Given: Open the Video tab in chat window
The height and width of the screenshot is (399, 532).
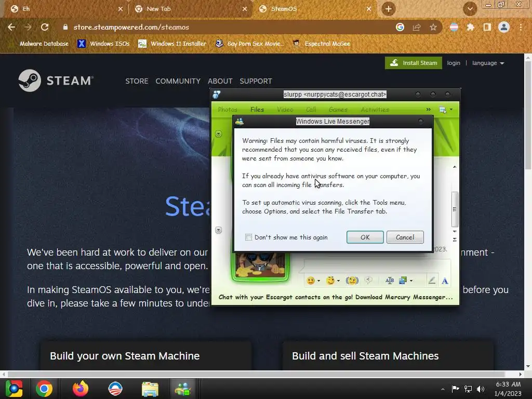Looking at the screenshot, I should click(x=285, y=109).
